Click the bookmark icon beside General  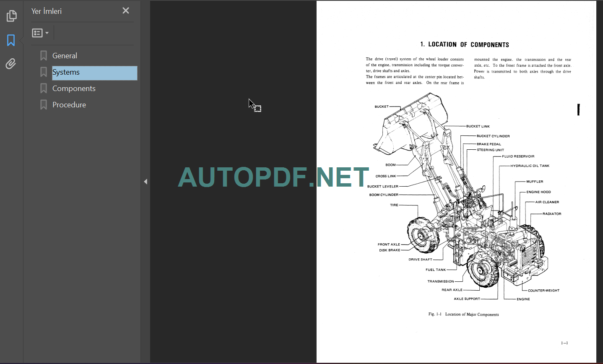pos(43,55)
